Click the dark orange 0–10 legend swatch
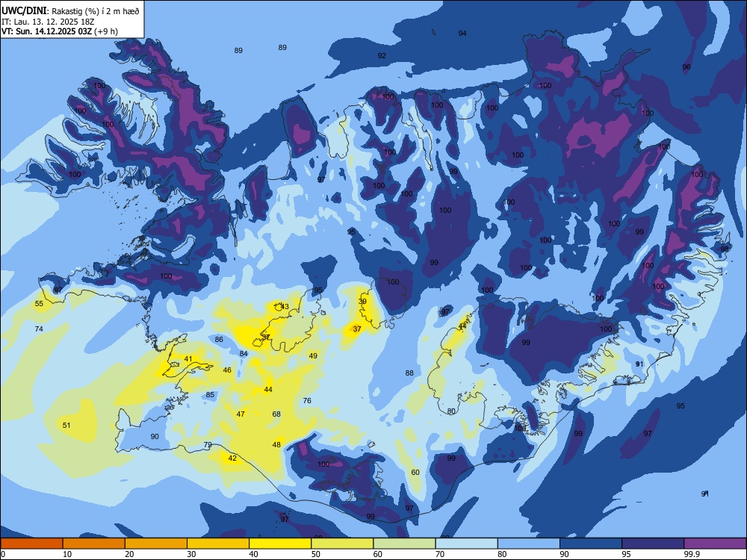 (x=31, y=544)
